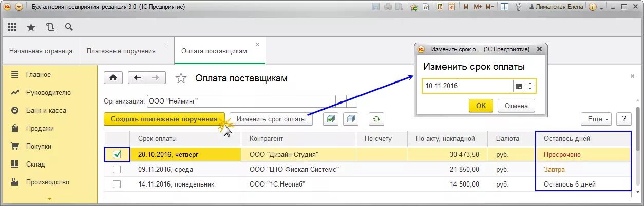
Task: Open the Еще dropdown menu
Action: click(x=596, y=119)
